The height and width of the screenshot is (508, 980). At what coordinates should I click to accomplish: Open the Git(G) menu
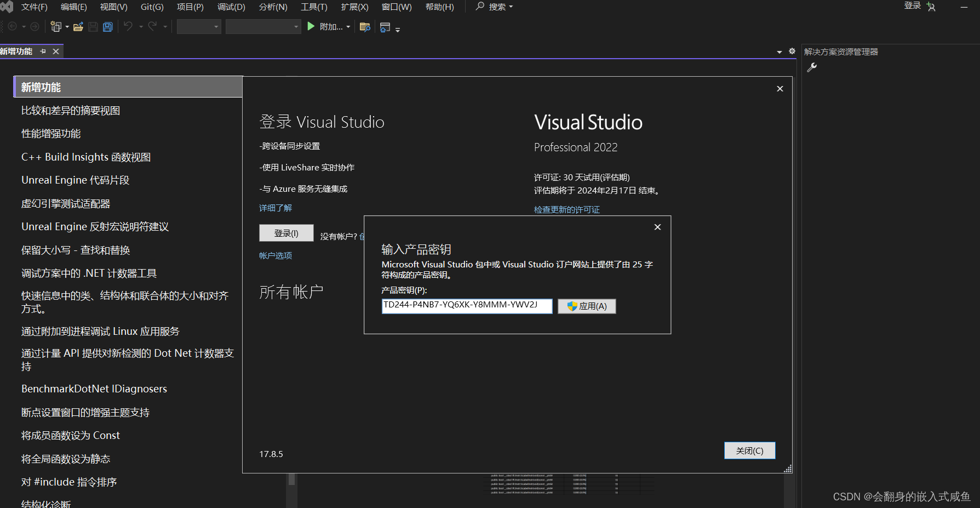pos(152,7)
